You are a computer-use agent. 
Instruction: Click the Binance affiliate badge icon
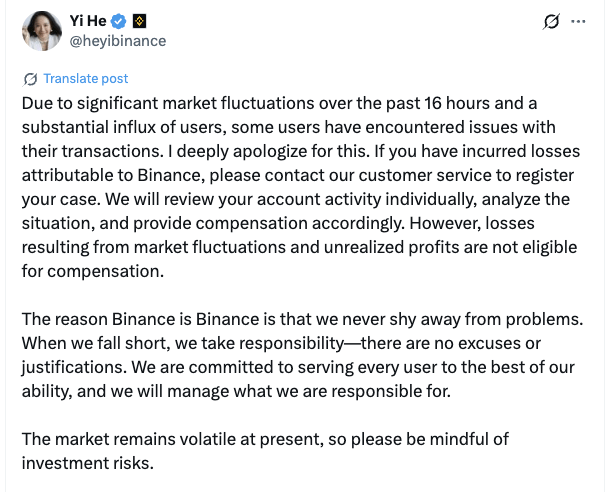[x=139, y=20]
